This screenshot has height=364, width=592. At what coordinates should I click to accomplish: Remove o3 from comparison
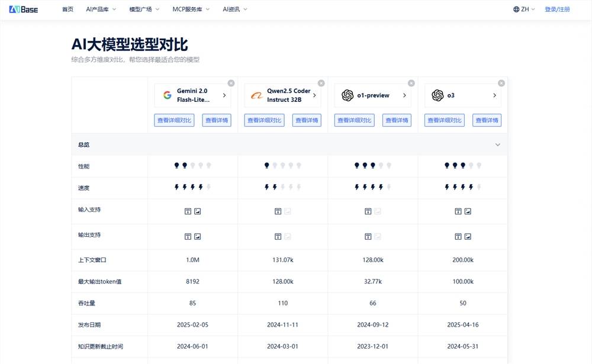pos(501,83)
